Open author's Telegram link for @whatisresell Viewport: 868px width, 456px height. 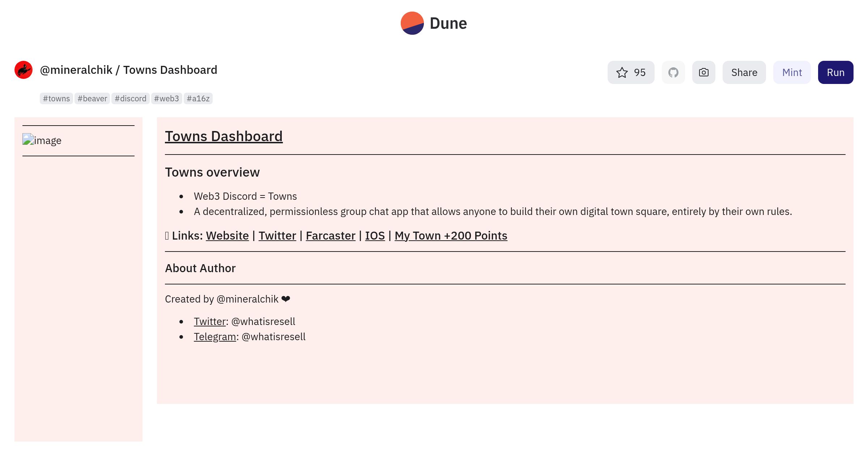215,337
